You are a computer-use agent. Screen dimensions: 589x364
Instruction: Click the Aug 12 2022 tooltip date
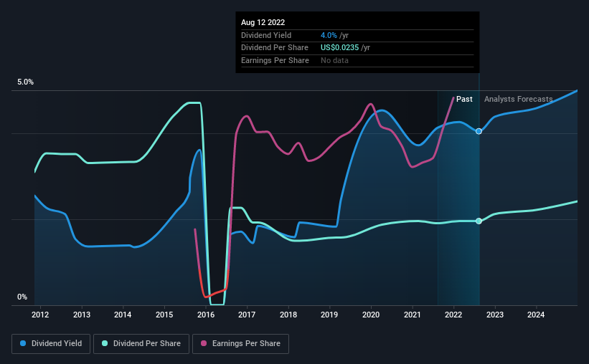point(263,22)
